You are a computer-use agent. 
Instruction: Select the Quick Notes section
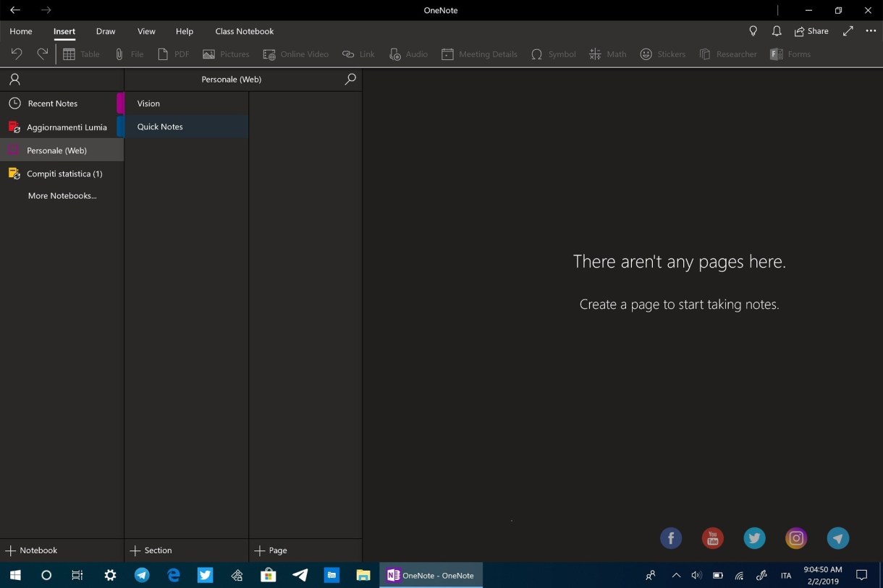pyautogui.click(x=186, y=127)
